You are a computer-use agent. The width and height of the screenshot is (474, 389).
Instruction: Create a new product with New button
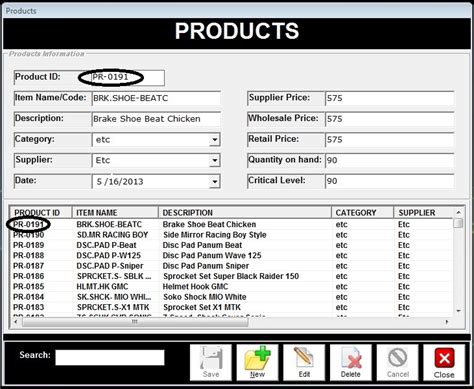pos(257,362)
